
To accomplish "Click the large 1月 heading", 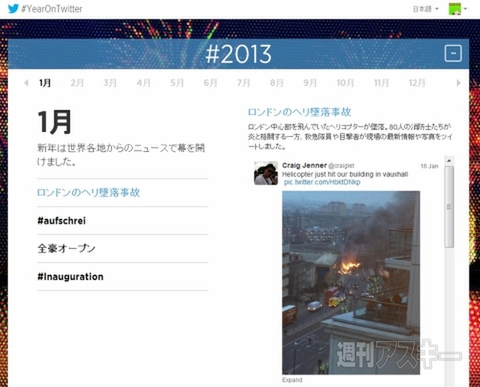I will [x=55, y=122].
